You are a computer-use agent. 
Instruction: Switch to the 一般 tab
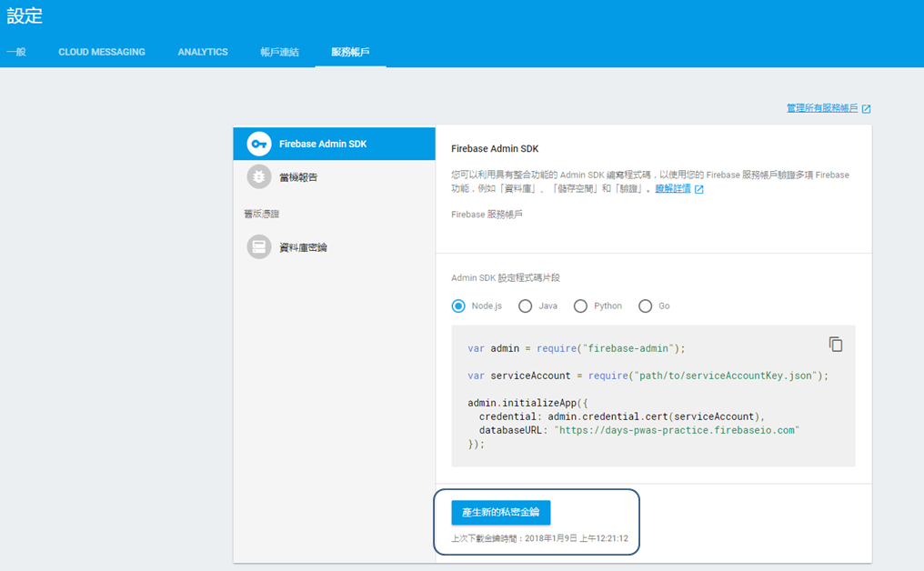(x=16, y=52)
